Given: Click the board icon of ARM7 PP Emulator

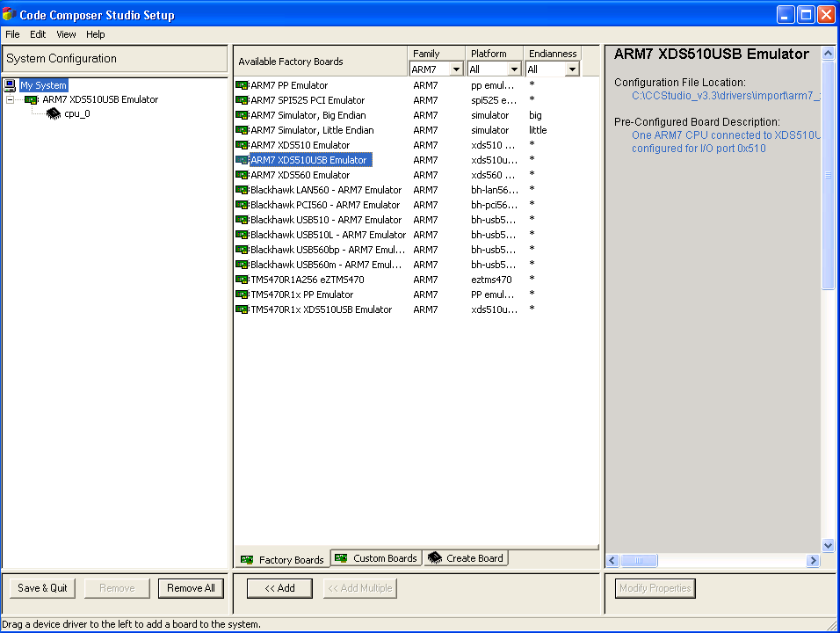Looking at the screenshot, I should [x=243, y=85].
